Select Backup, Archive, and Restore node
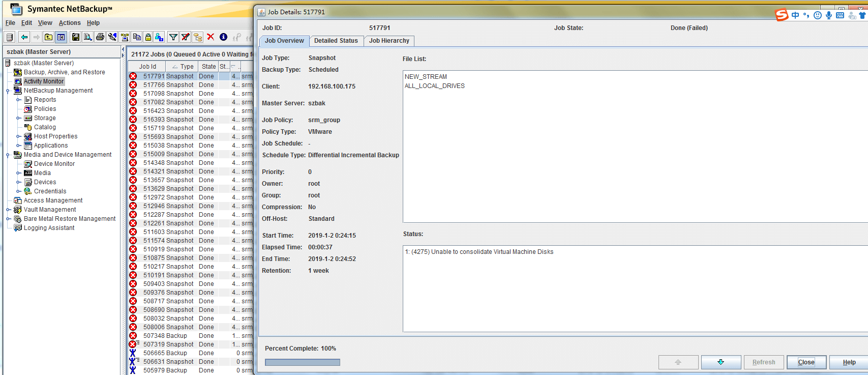 (x=64, y=72)
